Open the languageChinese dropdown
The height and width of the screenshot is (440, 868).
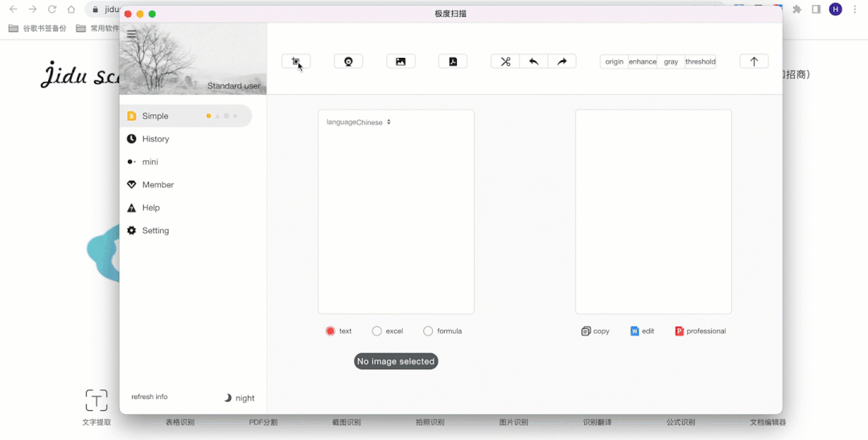[x=359, y=122]
